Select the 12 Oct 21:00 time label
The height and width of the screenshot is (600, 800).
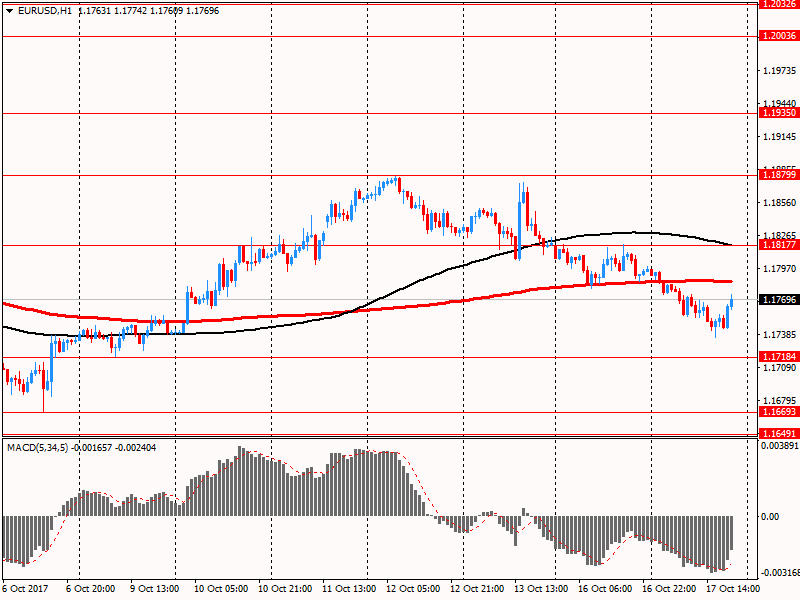pos(477,588)
